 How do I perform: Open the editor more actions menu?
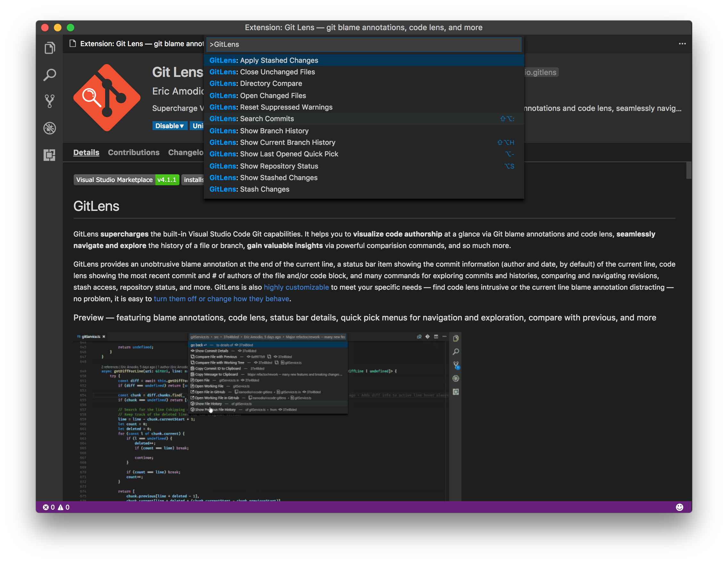coord(682,44)
